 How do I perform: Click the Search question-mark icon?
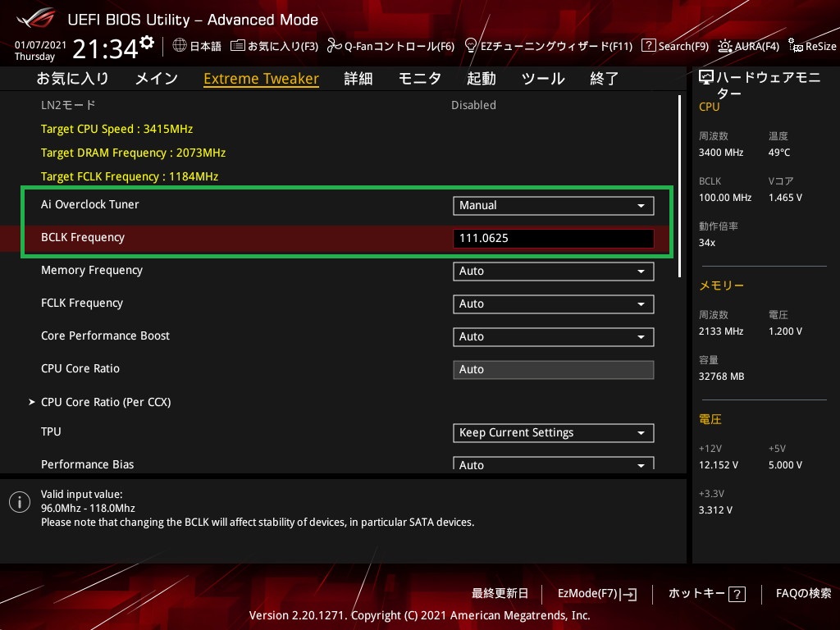click(x=648, y=46)
